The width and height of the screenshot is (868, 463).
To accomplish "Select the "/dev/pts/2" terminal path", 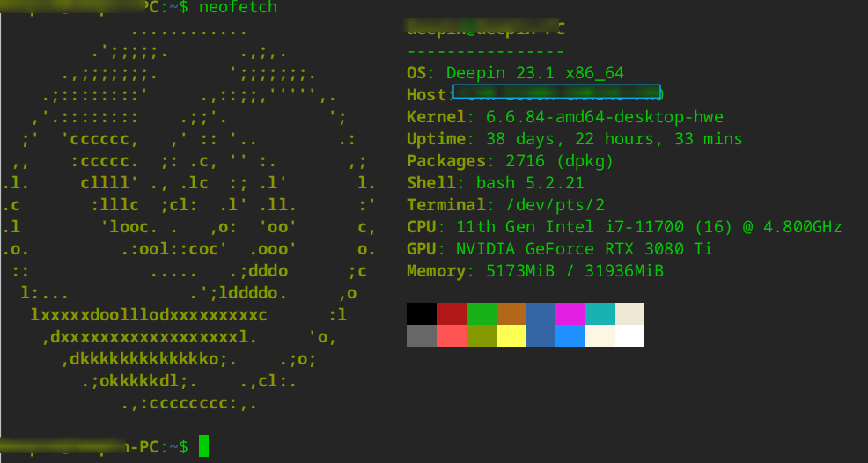I will tap(555, 205).
